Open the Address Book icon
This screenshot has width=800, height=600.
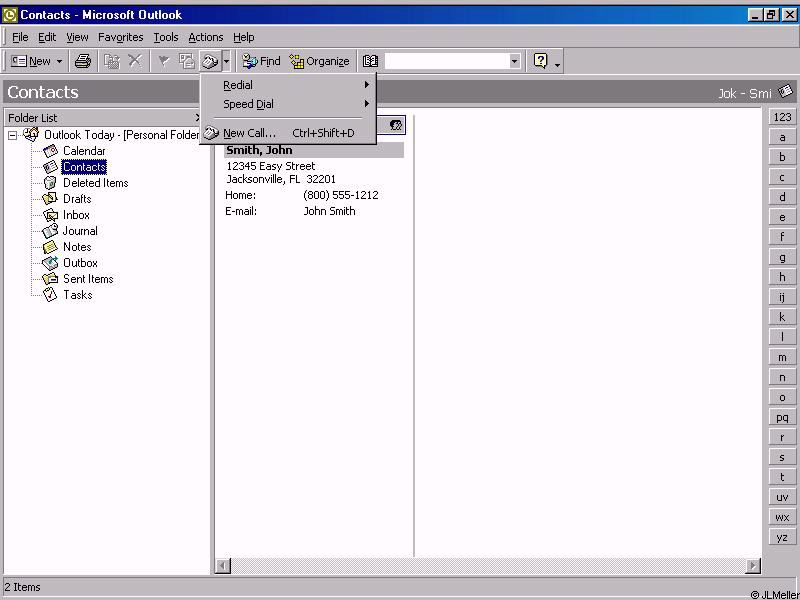[370, 61]
